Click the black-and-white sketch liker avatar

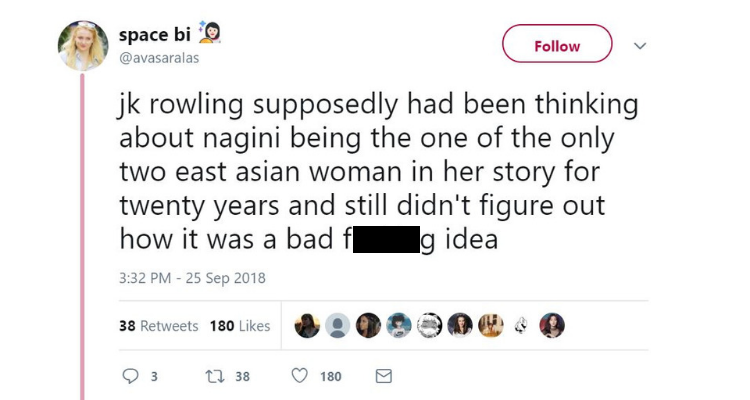point(521,326)
